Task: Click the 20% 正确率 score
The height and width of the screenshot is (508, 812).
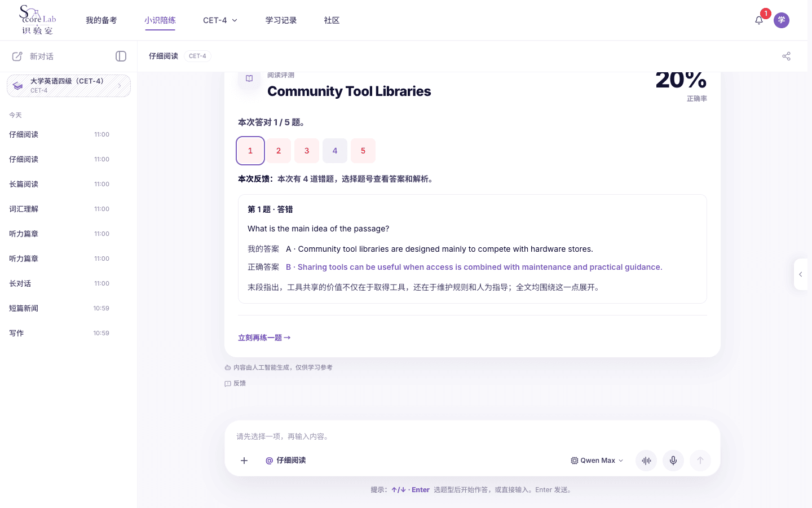Action: click(x=681, y=86)
